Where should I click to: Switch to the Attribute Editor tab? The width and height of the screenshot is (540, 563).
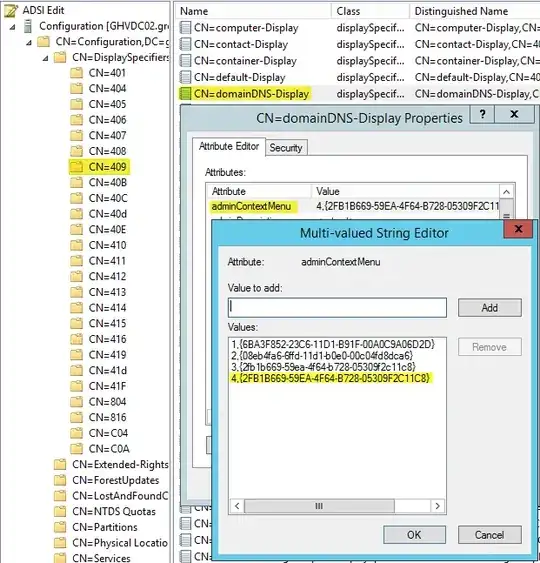229,146
